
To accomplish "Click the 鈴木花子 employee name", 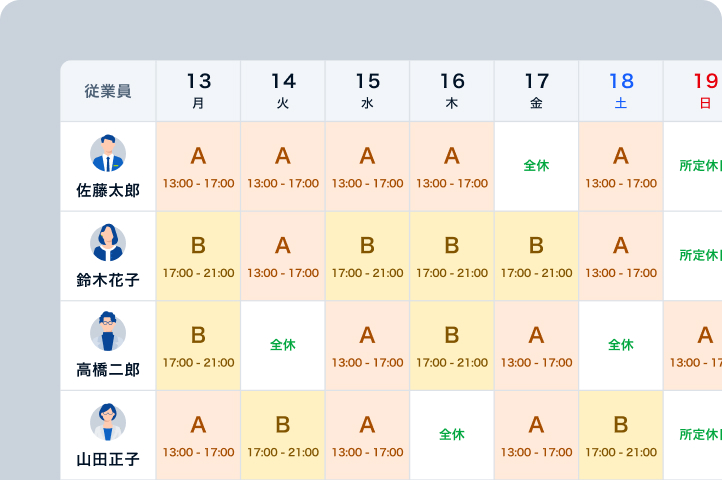I will [x=108, y=281].
